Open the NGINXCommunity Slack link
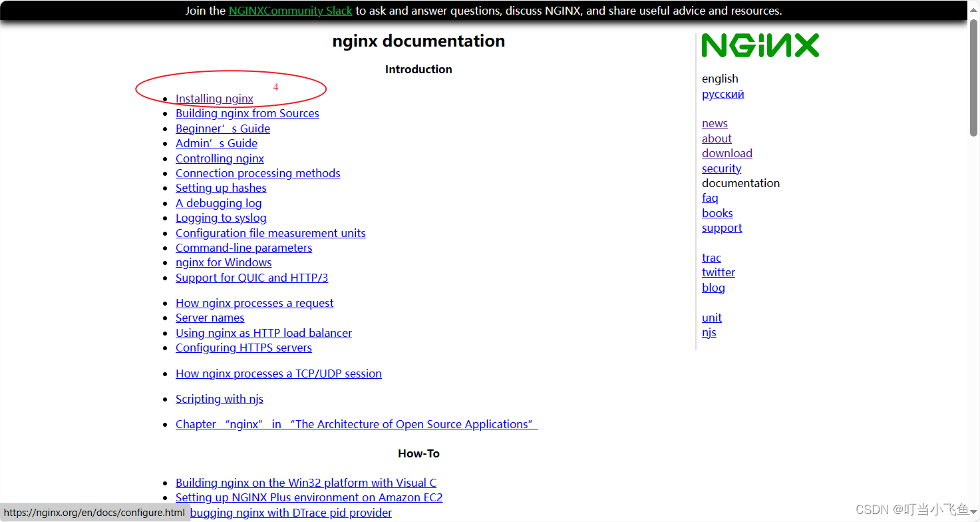The height and width of the screenshot is (522, 980). coord(290,11)
